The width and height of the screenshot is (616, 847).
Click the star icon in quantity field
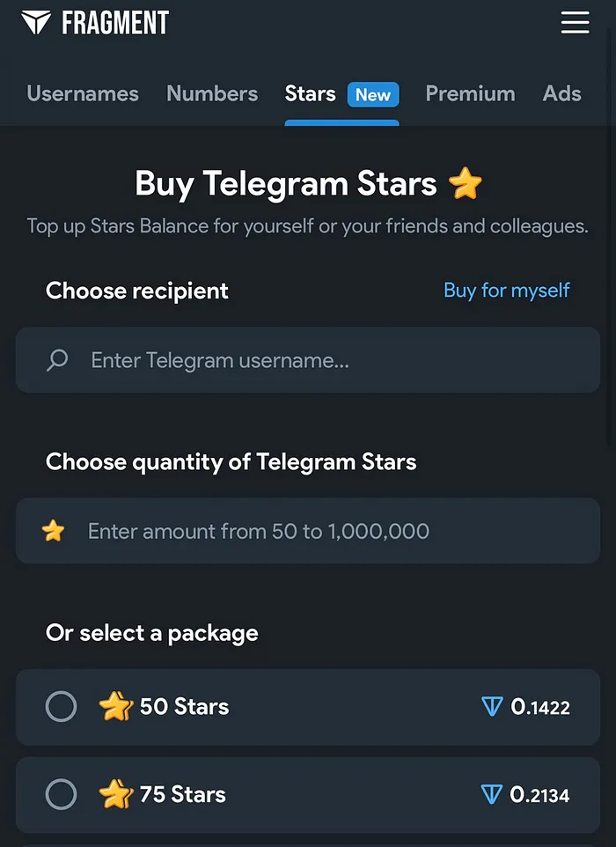pos(54,531)
